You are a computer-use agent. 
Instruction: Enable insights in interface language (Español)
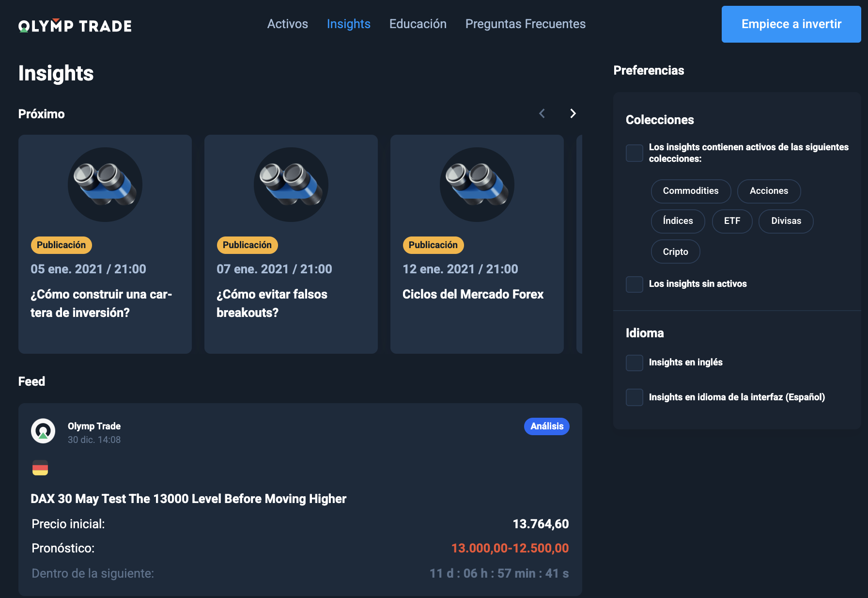point(634,397)
